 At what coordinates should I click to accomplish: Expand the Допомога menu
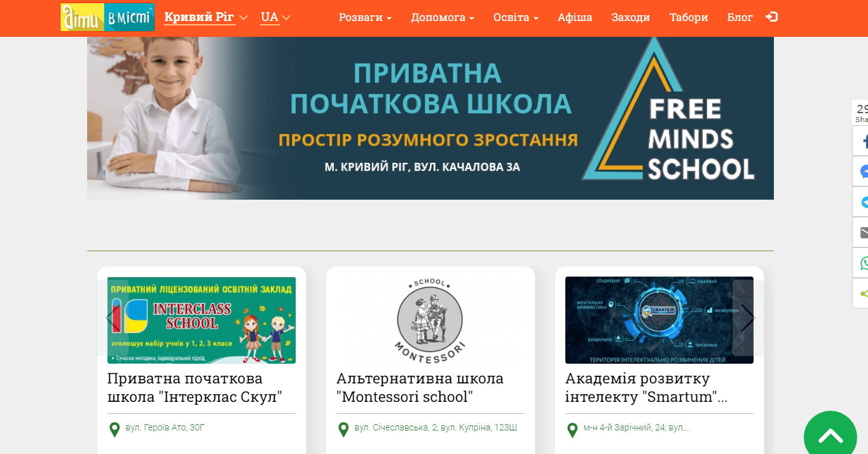pyautogui.click(x=443, y=17)
